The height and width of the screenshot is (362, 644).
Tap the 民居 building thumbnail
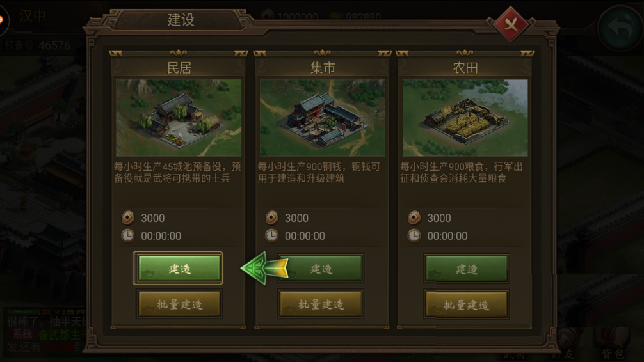click(x=179, y=118)
